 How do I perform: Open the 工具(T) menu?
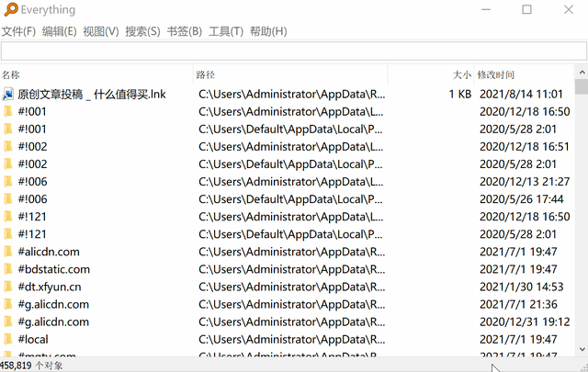point(226,31)
